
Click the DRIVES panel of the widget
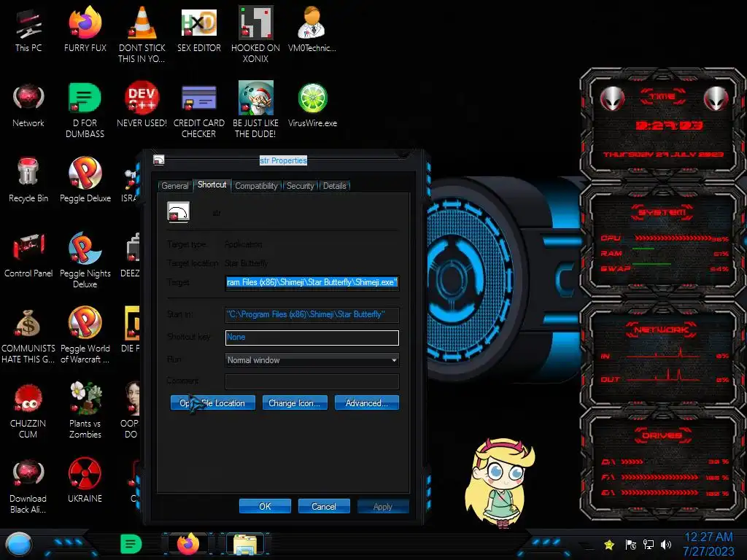pyautogui.click(x=662, y=464)
